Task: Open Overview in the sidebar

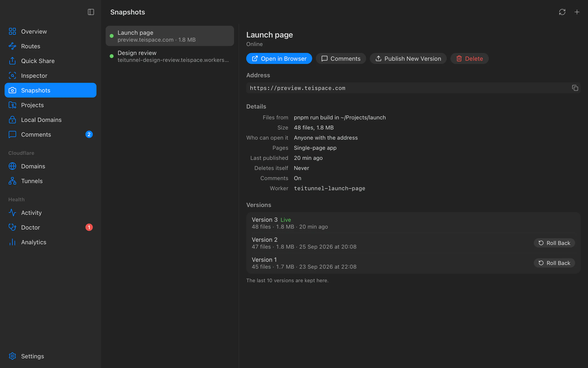Action: click(51, 32)
